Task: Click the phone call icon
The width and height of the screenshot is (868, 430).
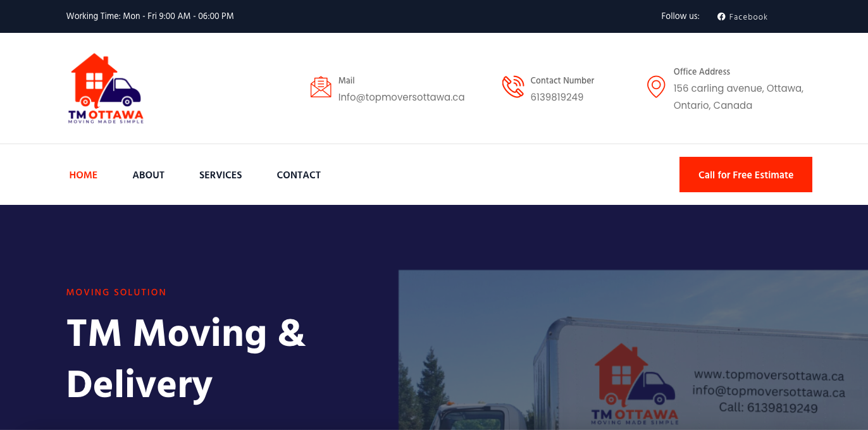Action: point(513,87)
